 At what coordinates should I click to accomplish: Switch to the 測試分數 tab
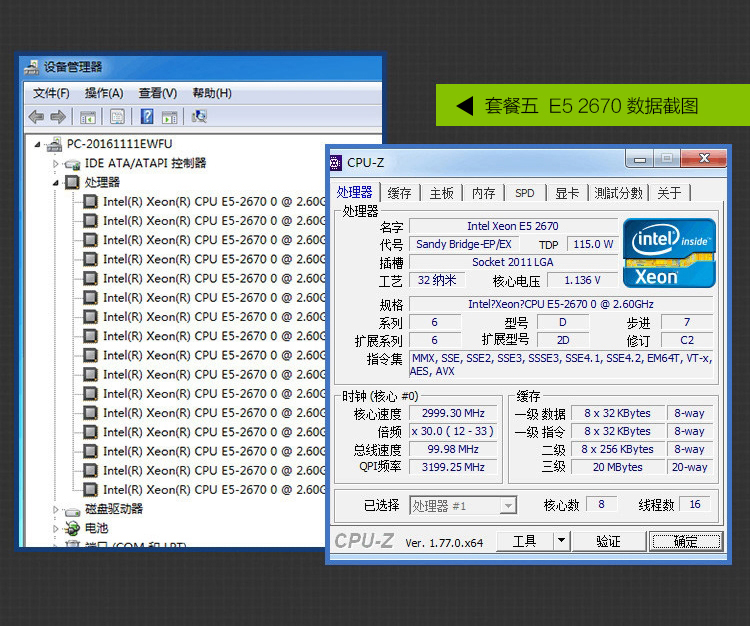(618, 193)
